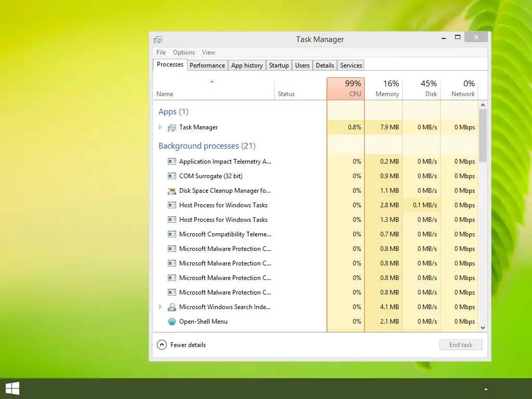Click the scrollbar up arrow
The image size is (532, 399).
coord(483,105)
